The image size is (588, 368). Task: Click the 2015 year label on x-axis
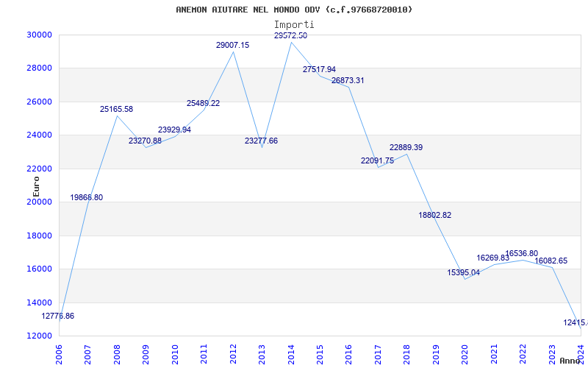coord(320,354)
